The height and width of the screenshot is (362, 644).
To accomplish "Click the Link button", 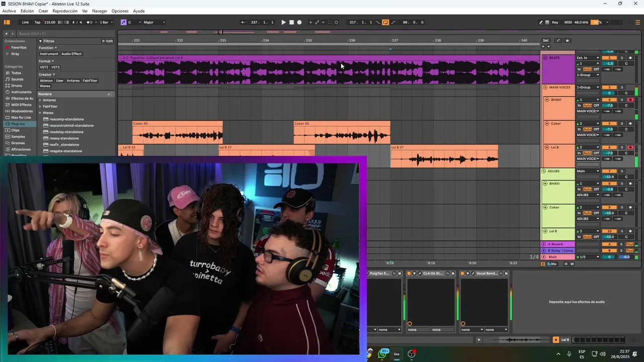I will click(x=25, y=22).
